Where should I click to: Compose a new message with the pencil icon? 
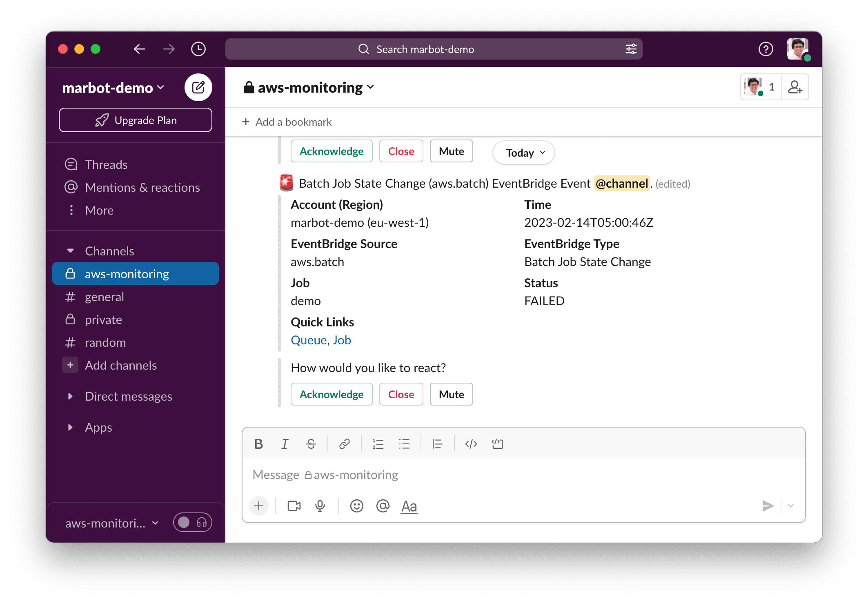point(198,87)
